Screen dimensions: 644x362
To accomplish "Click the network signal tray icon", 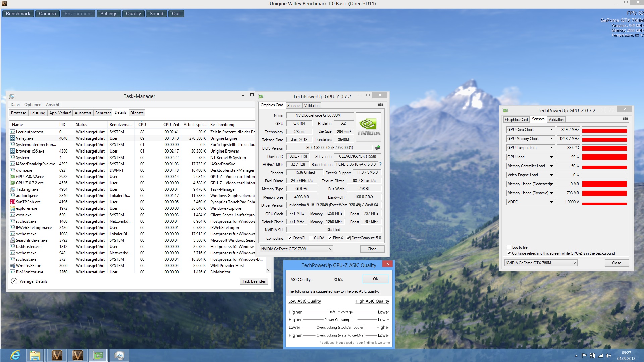I will click(600, 356).
